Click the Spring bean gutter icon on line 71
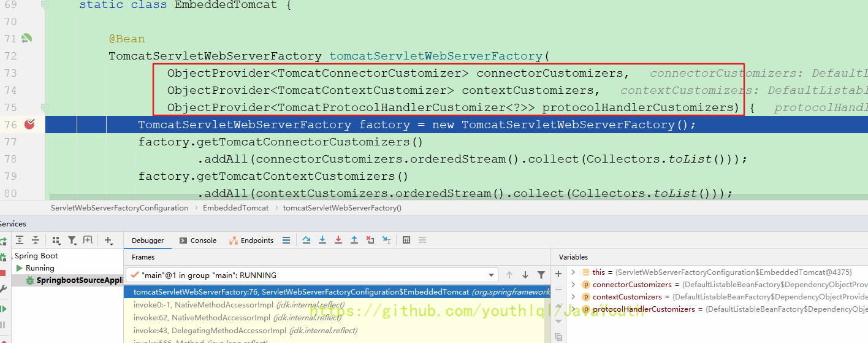This screenshot has height=343, width=868. 26,39
